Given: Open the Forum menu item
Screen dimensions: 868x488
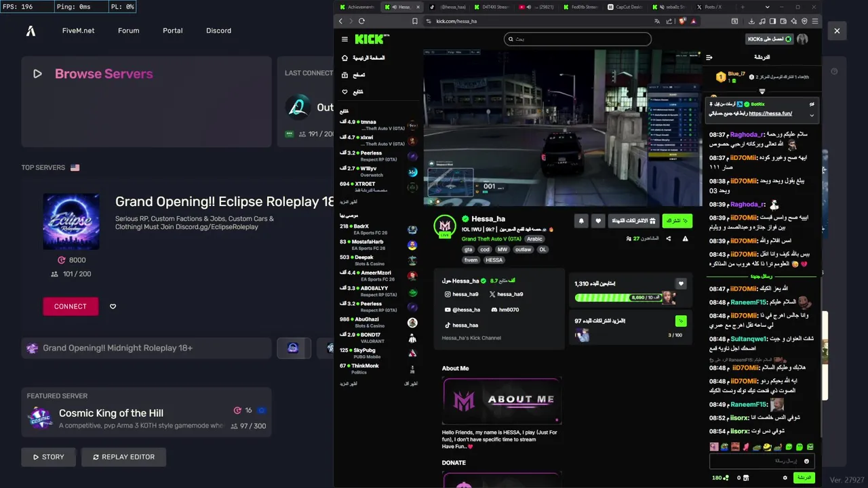Looking at the screenshot, I should coord(128,30).
